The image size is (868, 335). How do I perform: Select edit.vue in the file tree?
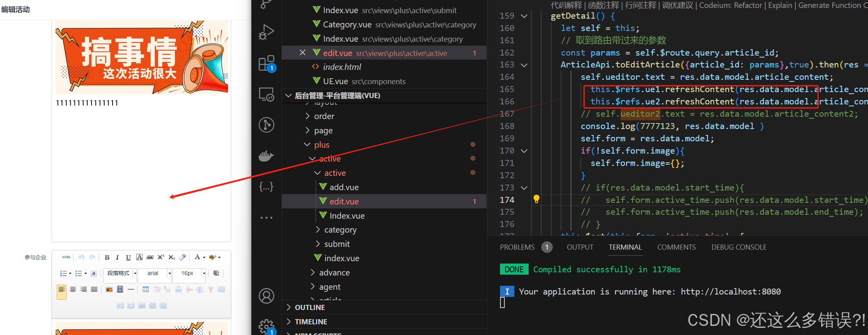click(x=384, y=202)
